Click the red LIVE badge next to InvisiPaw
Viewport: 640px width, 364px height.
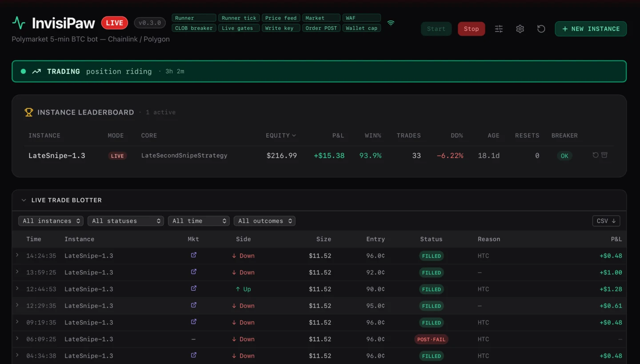pos(115,23)
